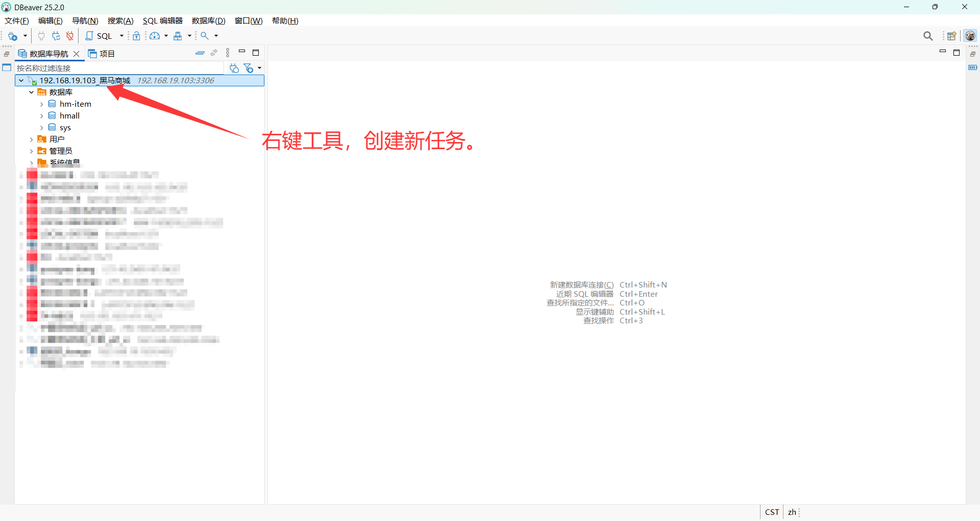The height and width of the screenshot is (521, 980).
Task: Toggle show-connected-objects plug icon in navigator
Action: point(234,68)
